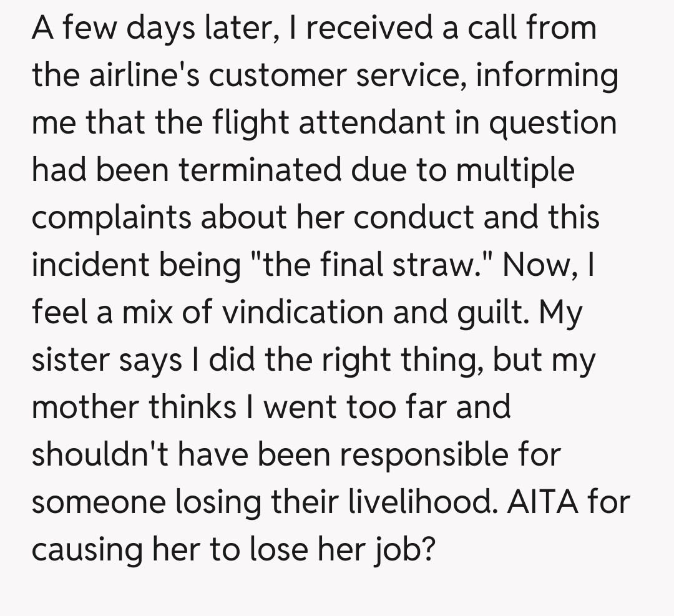The height and width of the screenshot is (616, 674).
Task: Click the word "informing"
Action: click(x=546, y=75)
